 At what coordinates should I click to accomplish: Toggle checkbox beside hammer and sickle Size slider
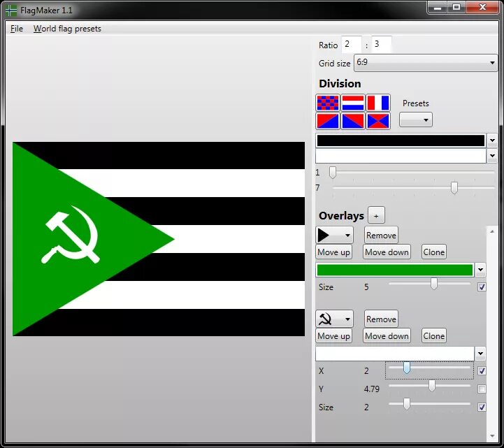click(482, 407)
